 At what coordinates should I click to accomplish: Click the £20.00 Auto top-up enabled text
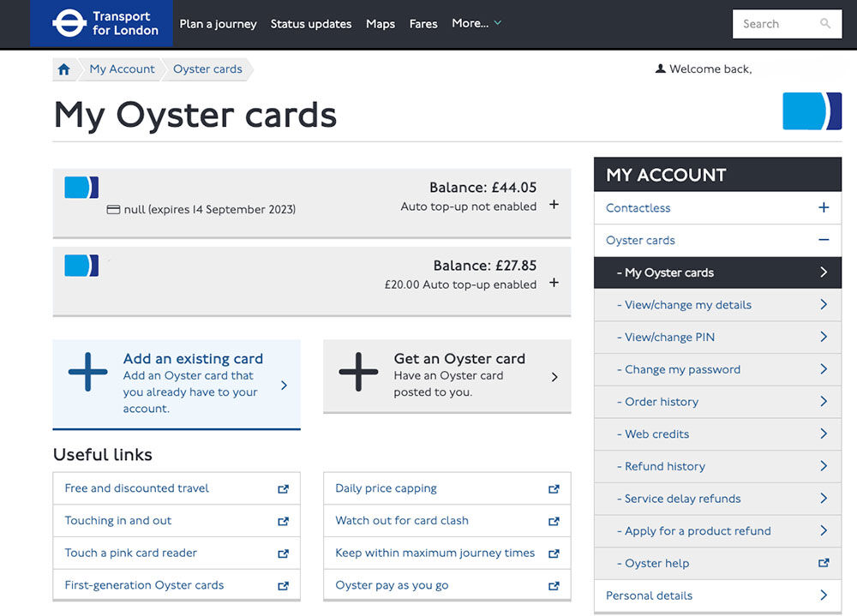[x=460, y=284]
